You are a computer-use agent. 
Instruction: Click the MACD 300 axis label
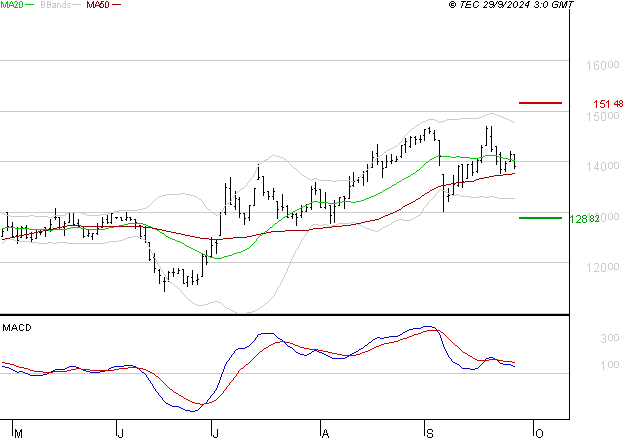[610, 338]
